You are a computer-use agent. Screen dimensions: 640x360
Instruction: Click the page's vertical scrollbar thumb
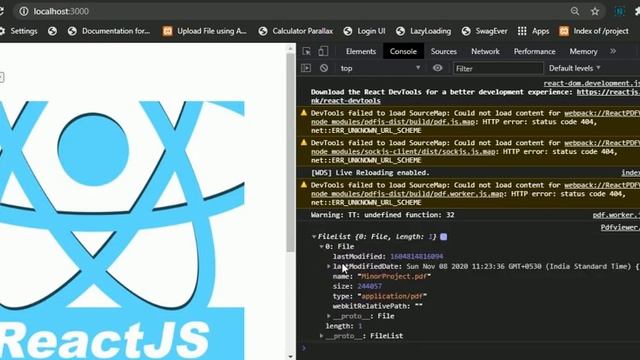[x=290, y=152]
